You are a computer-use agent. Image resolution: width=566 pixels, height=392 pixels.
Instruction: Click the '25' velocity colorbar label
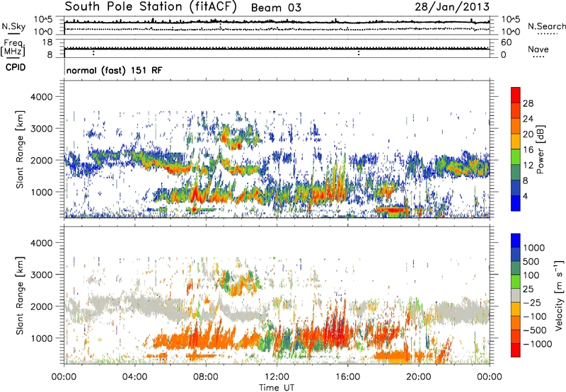click(528, 289)
